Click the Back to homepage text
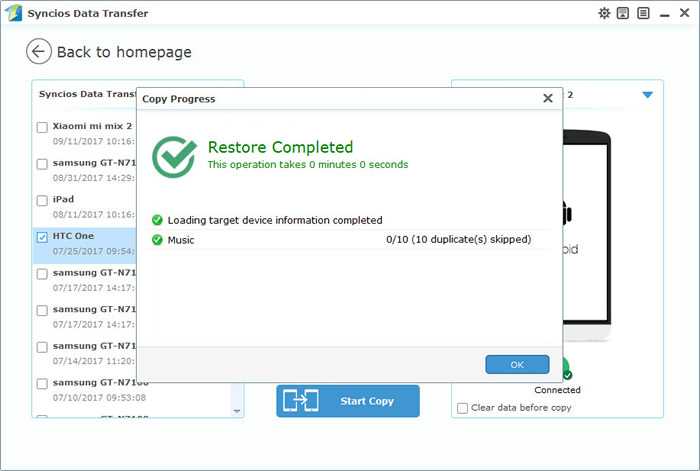Image resolution: width=700 pixels, height=471 pixels. pyautogui.click(x=124, y=52)
